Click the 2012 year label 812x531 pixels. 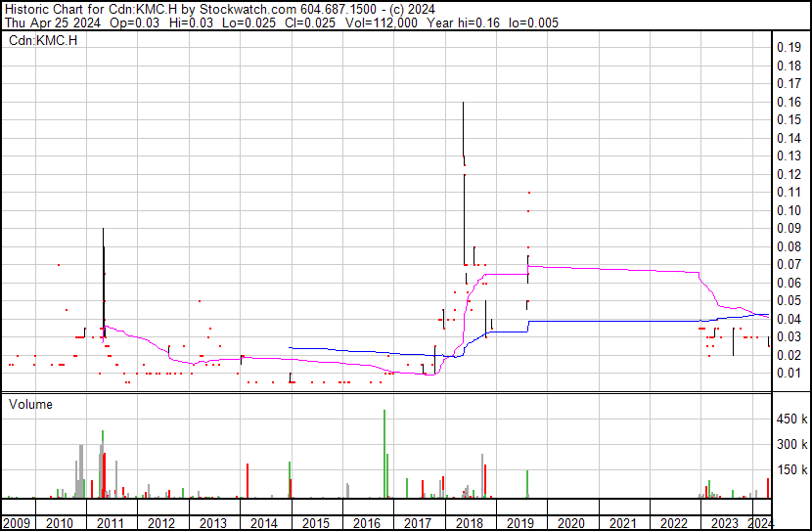161,523
